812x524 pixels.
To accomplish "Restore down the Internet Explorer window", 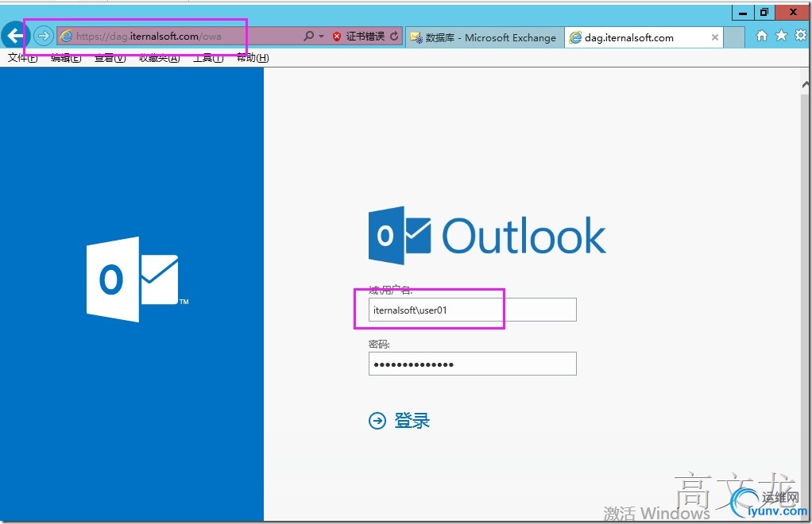I will pyautogui.click(x=764, y=13).
